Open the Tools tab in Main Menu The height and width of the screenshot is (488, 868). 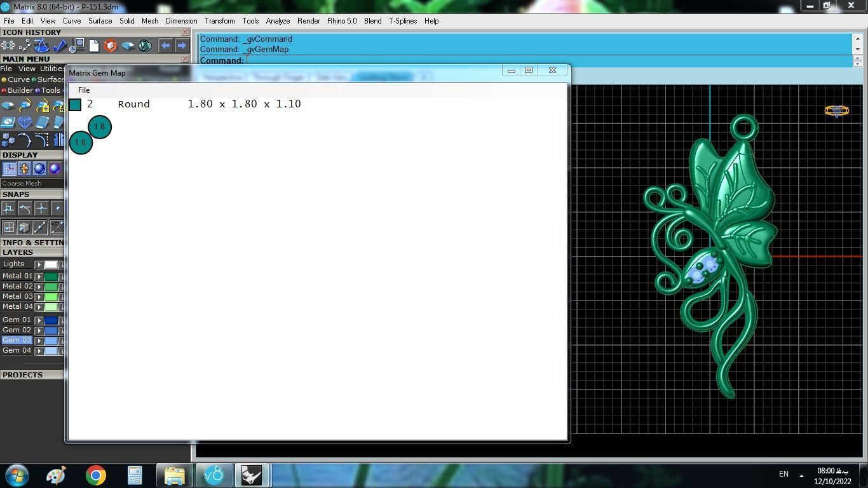pos(48,90)
